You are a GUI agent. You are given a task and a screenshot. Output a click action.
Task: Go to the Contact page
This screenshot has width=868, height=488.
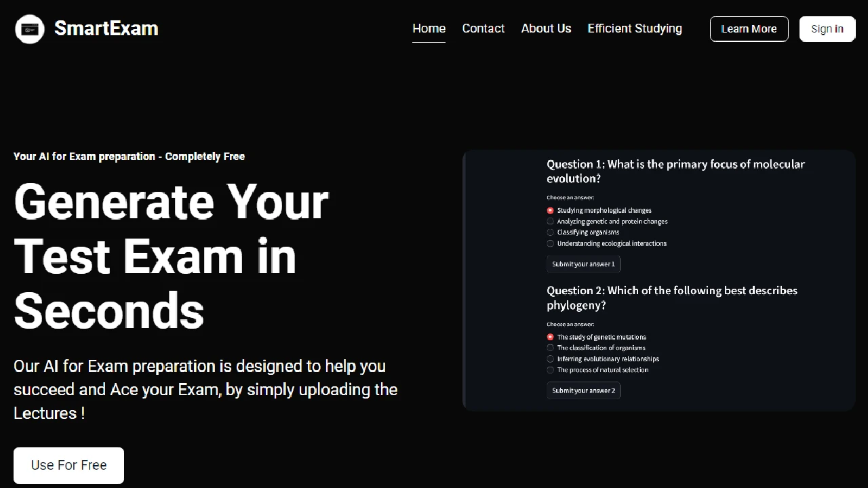[483, 28]
